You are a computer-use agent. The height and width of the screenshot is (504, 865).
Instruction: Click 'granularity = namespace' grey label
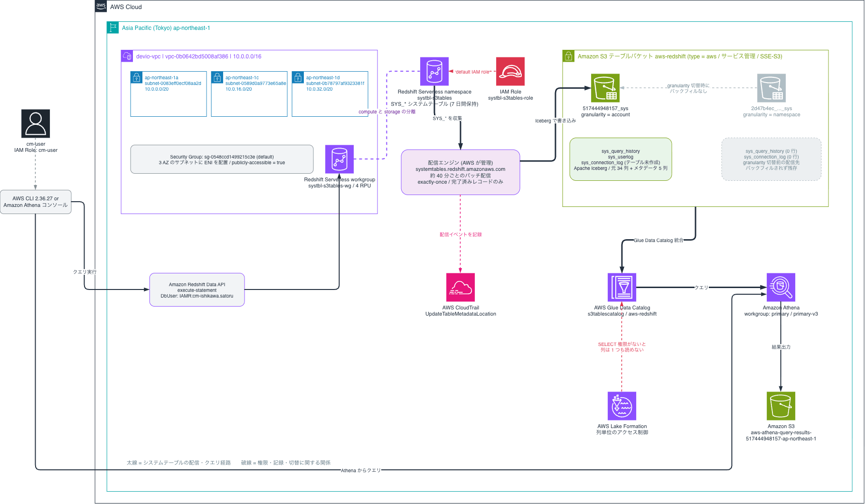[771, 114]
